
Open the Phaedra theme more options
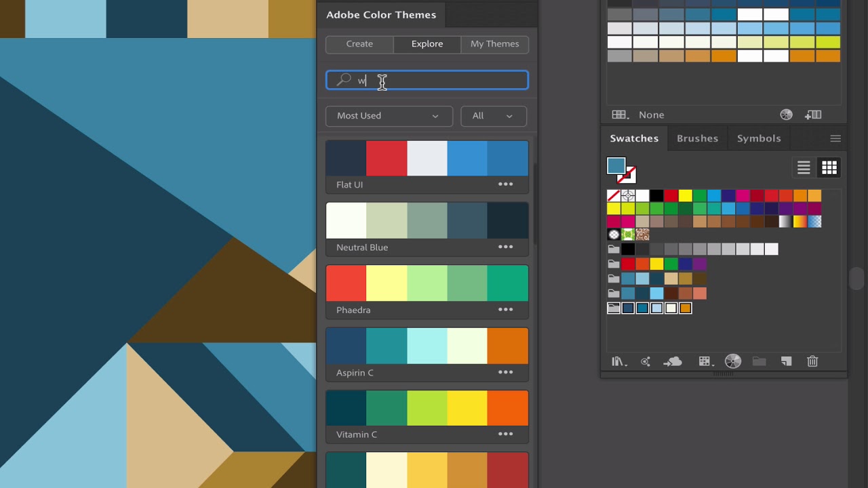pyautogui.click(x=506, y=310)
